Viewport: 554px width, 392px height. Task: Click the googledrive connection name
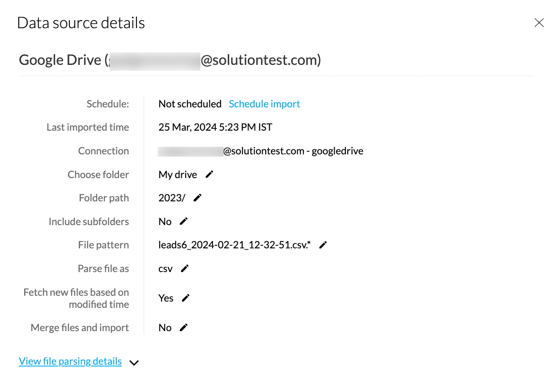click(337, 151)
